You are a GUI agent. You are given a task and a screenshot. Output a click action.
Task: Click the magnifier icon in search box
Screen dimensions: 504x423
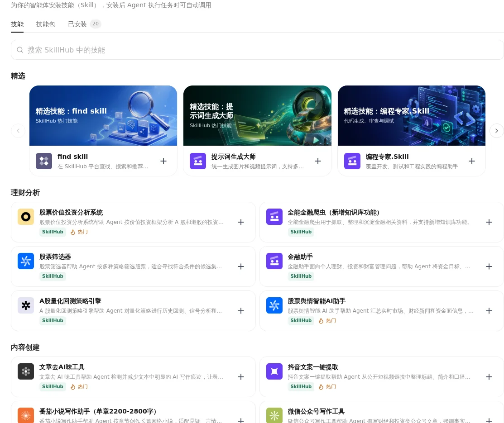20,50
